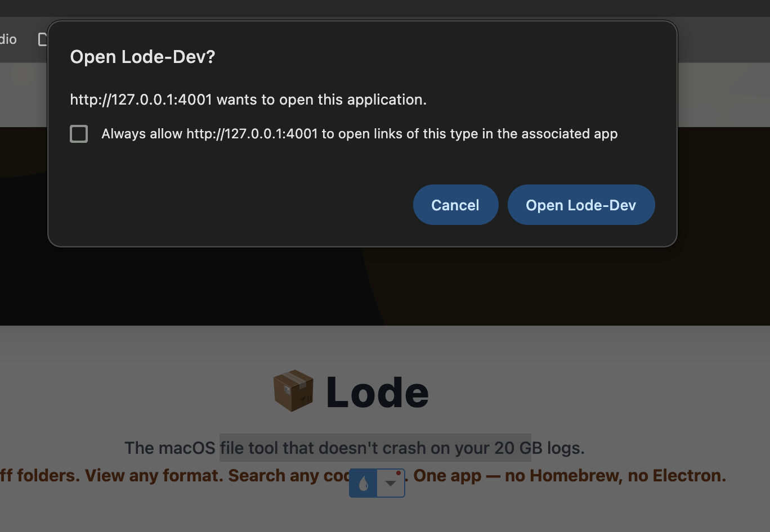The height and width of the screenshot is (532, 770).
Task: Click the "Open Lode-Dev?" dialog title
Action: click(142, 57)
